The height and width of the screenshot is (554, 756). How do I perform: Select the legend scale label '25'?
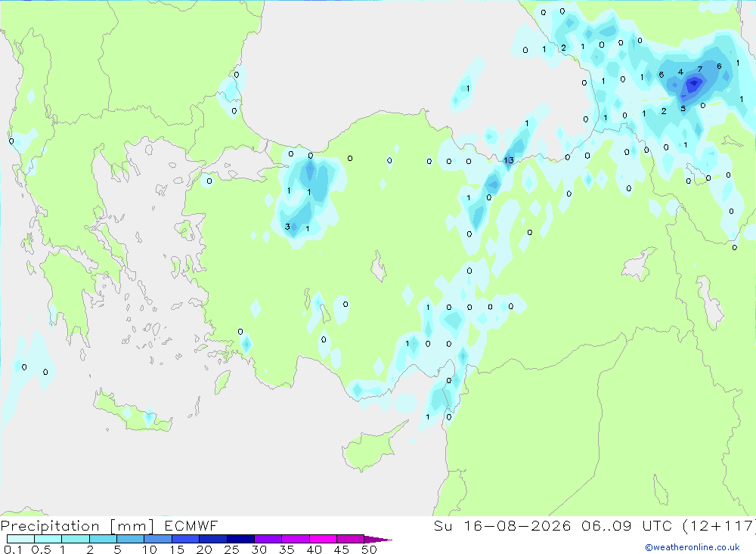pyautogui.click(x=231, y=549)
